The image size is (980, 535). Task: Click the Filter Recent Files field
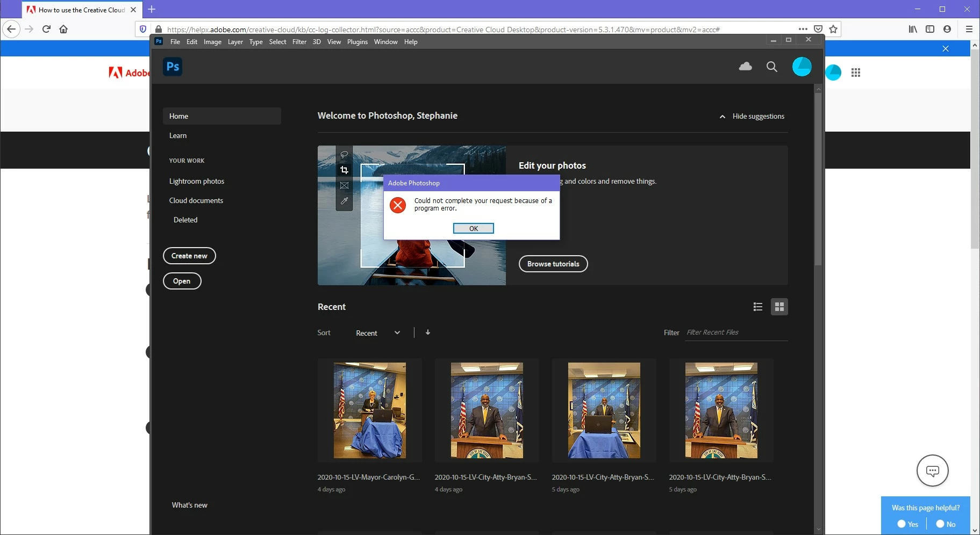pyautogui.click(x=736, y=332)
